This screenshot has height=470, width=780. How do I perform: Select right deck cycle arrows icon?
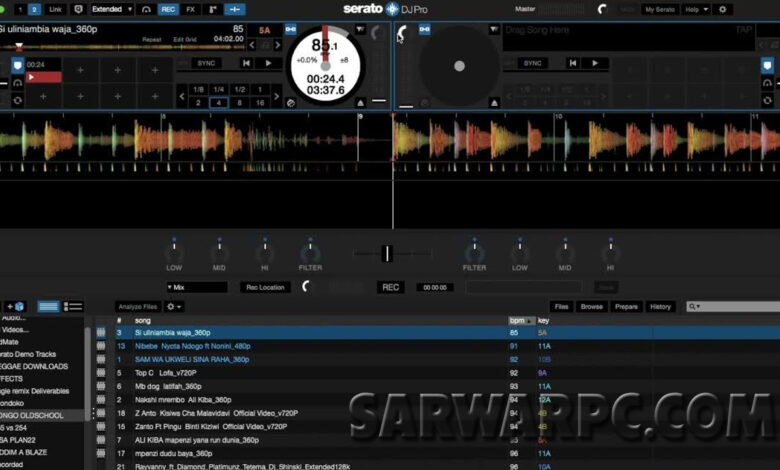(768, 100)
